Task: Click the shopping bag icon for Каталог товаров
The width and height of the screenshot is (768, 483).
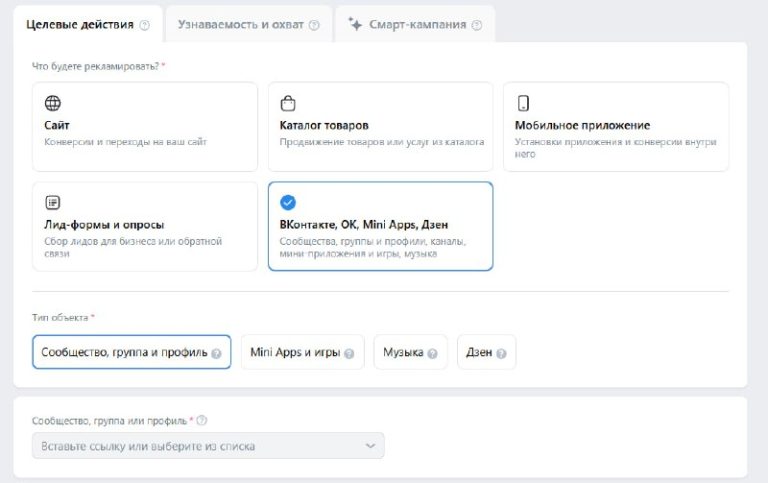Action: pyautogui.click(x=288, y=103)
